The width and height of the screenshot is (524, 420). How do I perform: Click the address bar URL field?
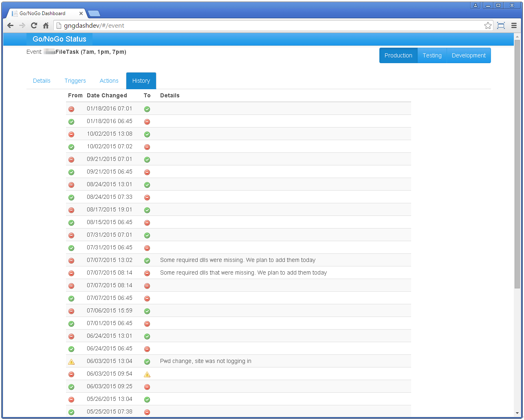coord(269,26)
